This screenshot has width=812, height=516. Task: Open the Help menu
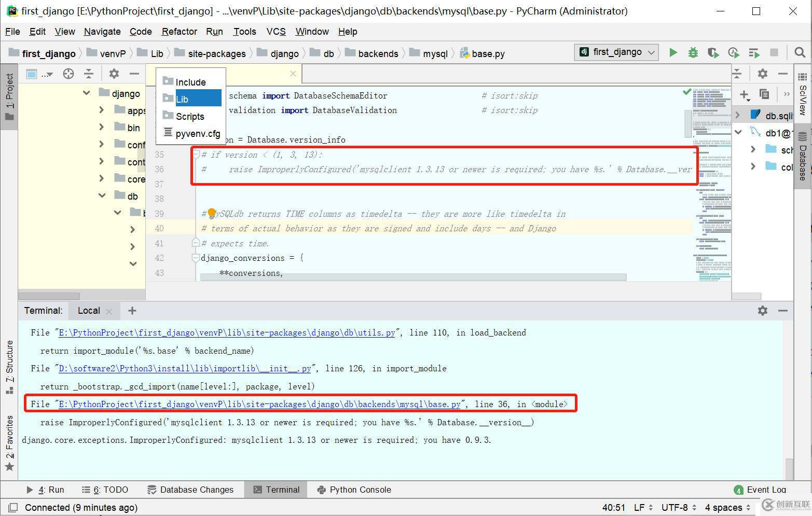(x=348, y=32)
